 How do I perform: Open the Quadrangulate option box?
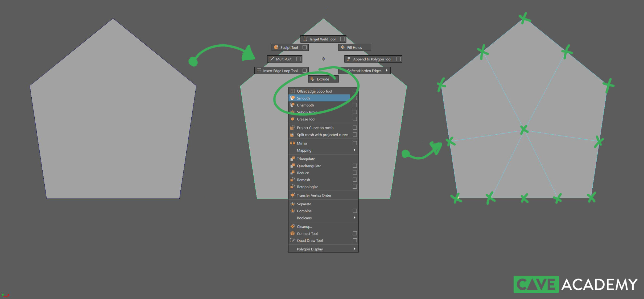coord(354,165)
